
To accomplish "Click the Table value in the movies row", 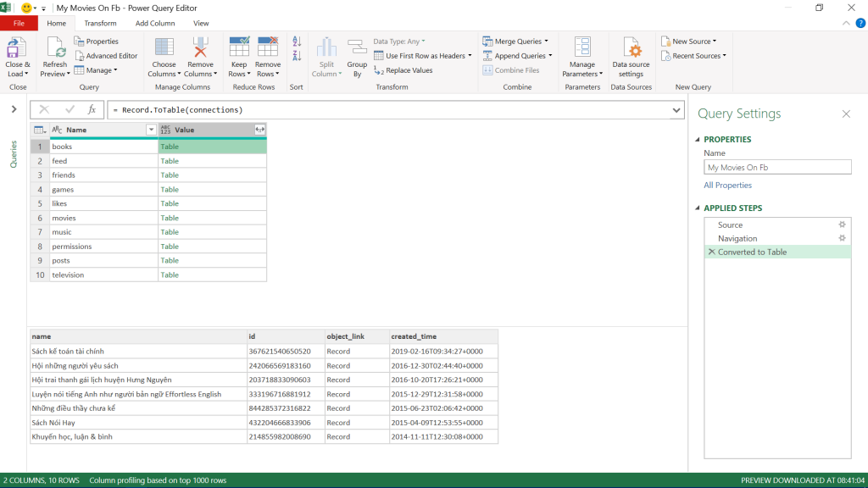I will click(x=170, y=218).
